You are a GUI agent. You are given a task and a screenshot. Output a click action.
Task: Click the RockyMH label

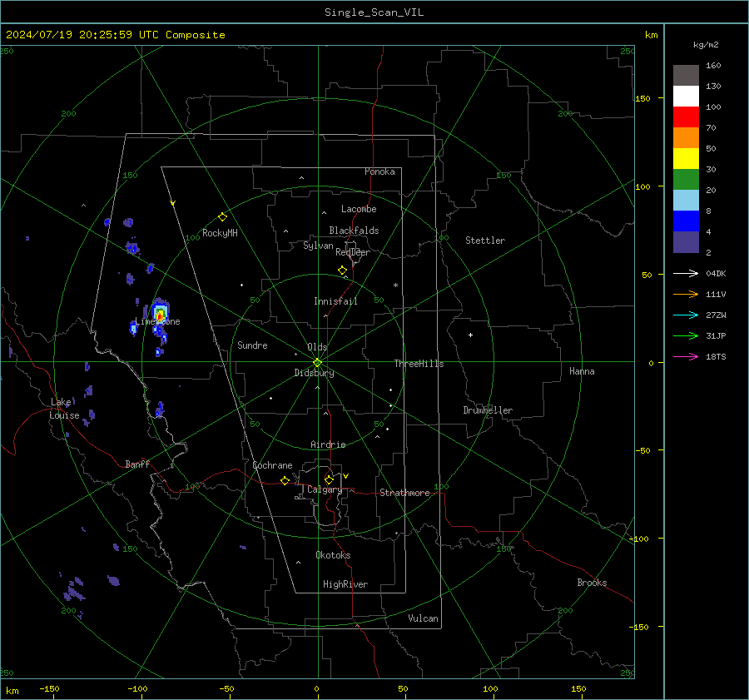coord(220,233)
